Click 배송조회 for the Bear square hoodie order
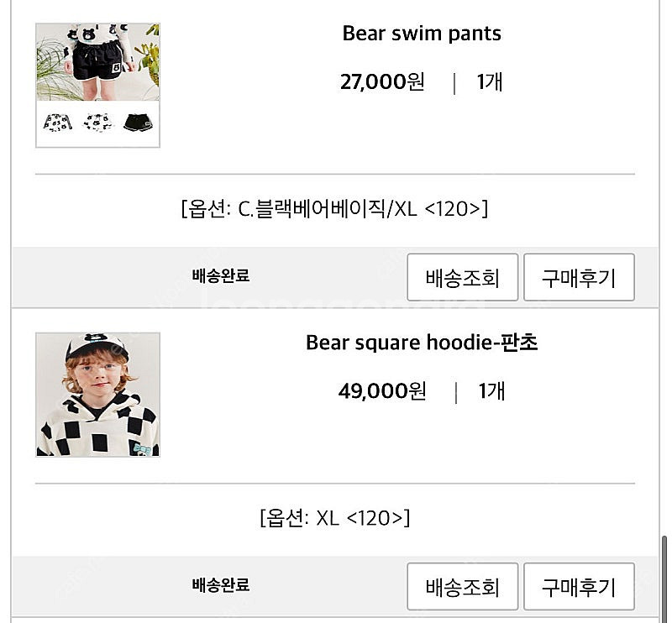Screen dimensions: 672x623 [x=463, y=587]
